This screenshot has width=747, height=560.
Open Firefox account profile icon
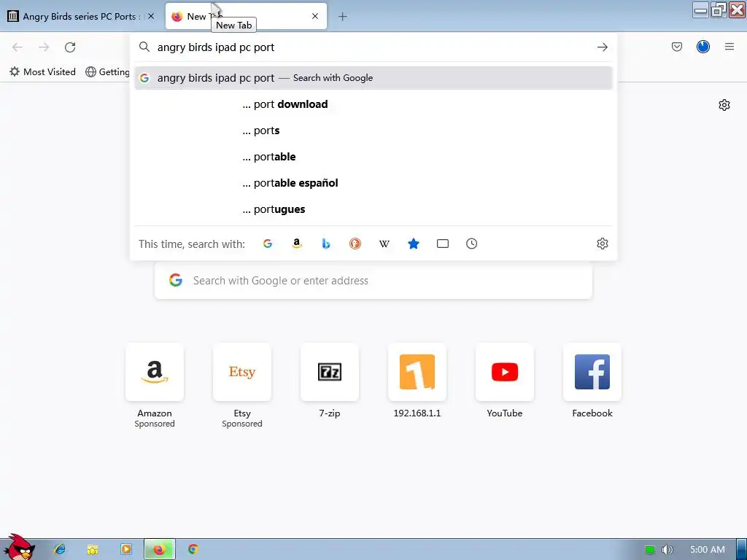703,47
